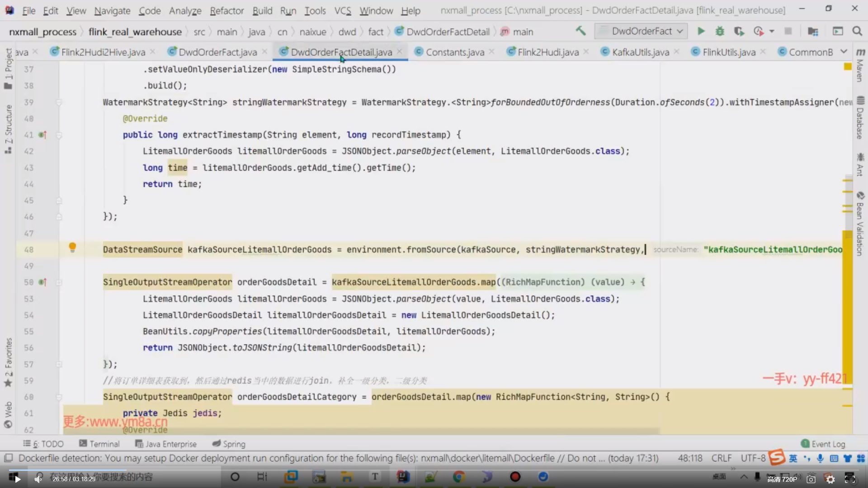Click the Build project hammer icon
The height and width of the screenshot is (488, 868).
click(580, 31)
